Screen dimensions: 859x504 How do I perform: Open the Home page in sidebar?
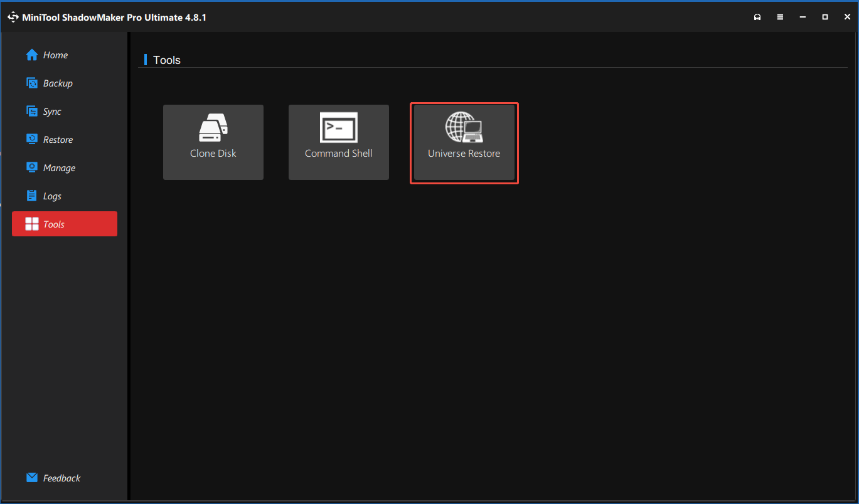coord(64,55)
